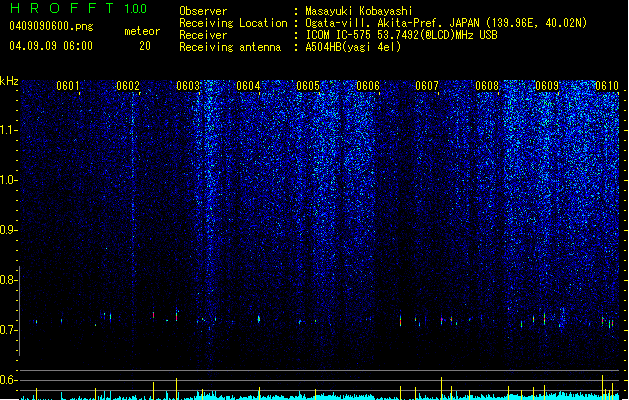The height and width of the screenshot is (400, 629).
Task: Click observer name Masayuki Kobayashi
Action: point(359,11)
